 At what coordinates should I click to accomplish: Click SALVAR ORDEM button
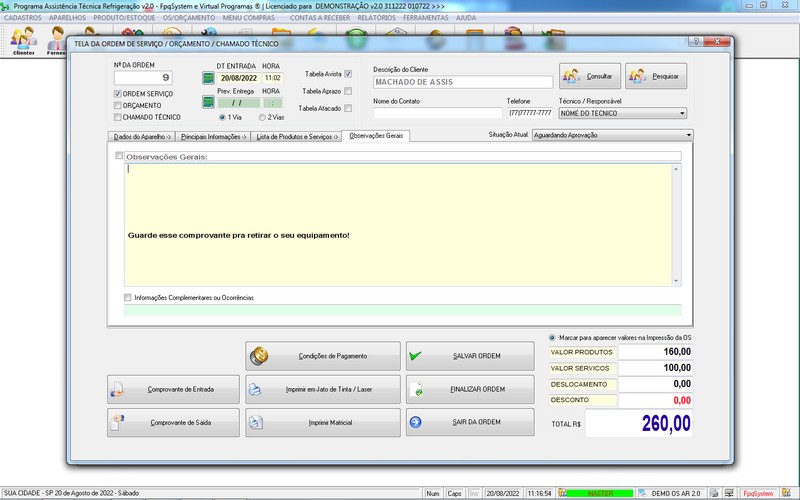tap(470, 355)
